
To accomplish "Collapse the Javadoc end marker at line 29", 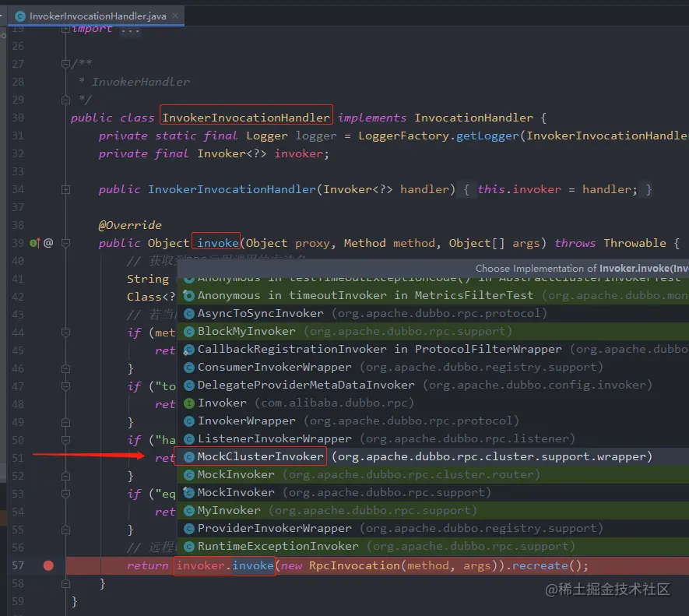I will tap(66, 100).
